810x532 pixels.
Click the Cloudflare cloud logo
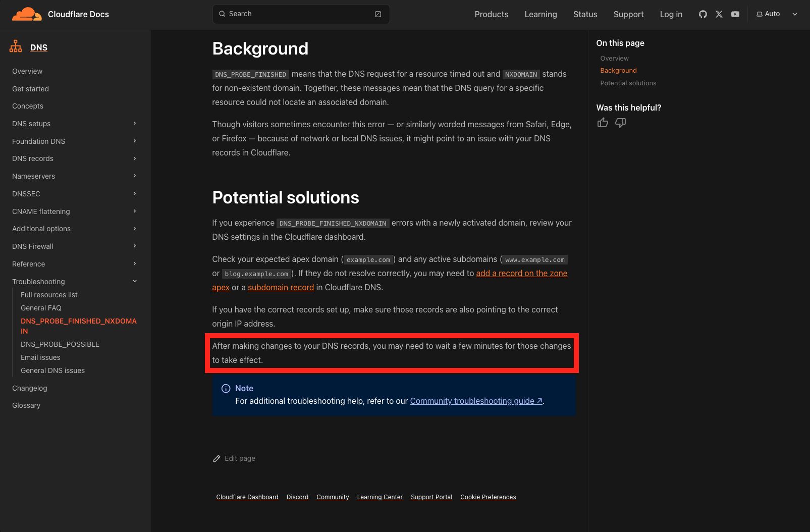[x=27, y=14]
